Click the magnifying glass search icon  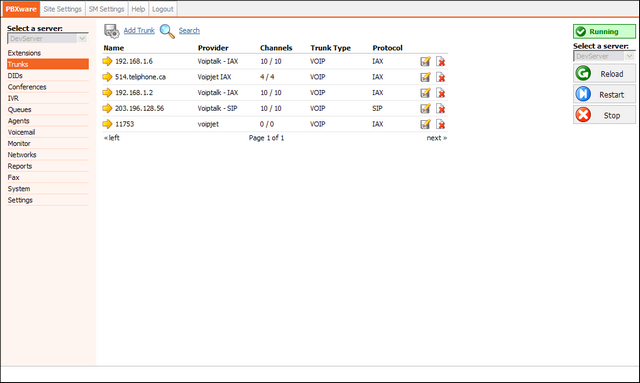167,31
